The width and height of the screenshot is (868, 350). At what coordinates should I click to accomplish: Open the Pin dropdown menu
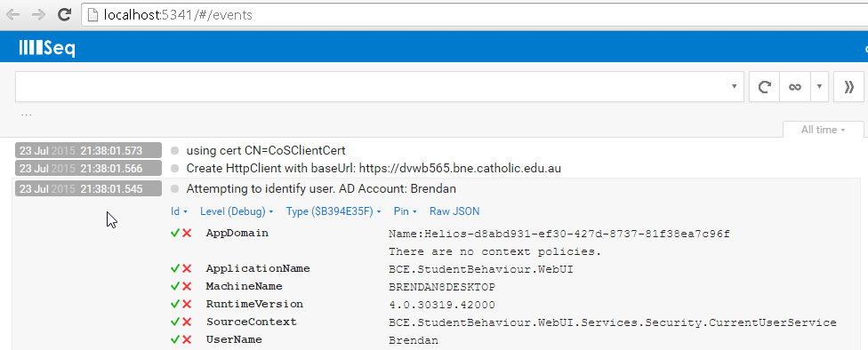click(x=405, y=211)
